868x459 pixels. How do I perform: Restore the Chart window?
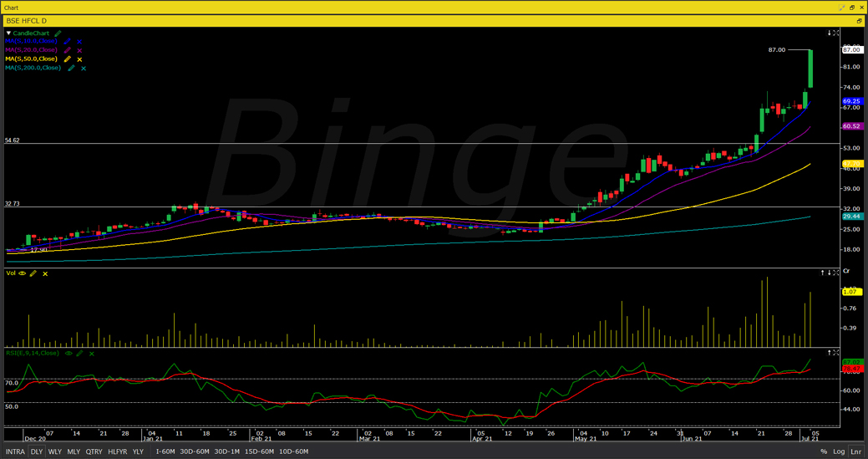click(x=852, y=8)
